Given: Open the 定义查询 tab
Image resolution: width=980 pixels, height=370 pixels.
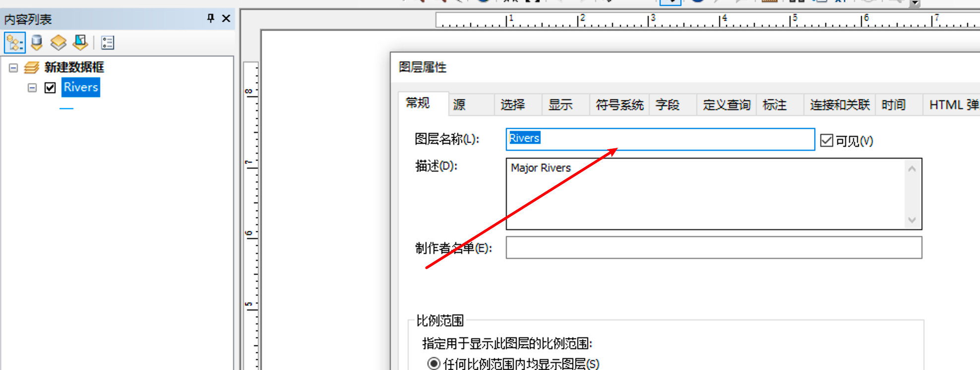Looking at the screenshot, I should 727,105.
